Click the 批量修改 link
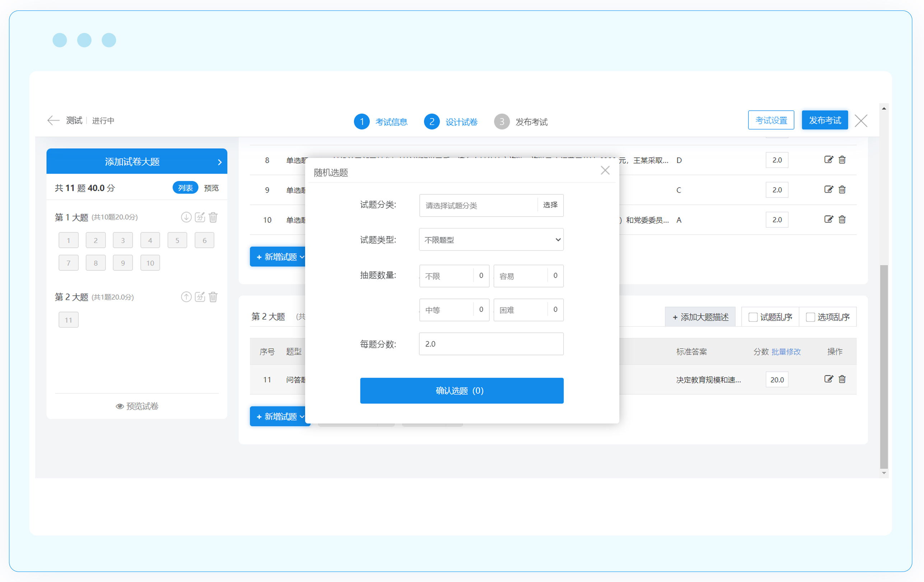924x582 pixels. pos(786,352)
